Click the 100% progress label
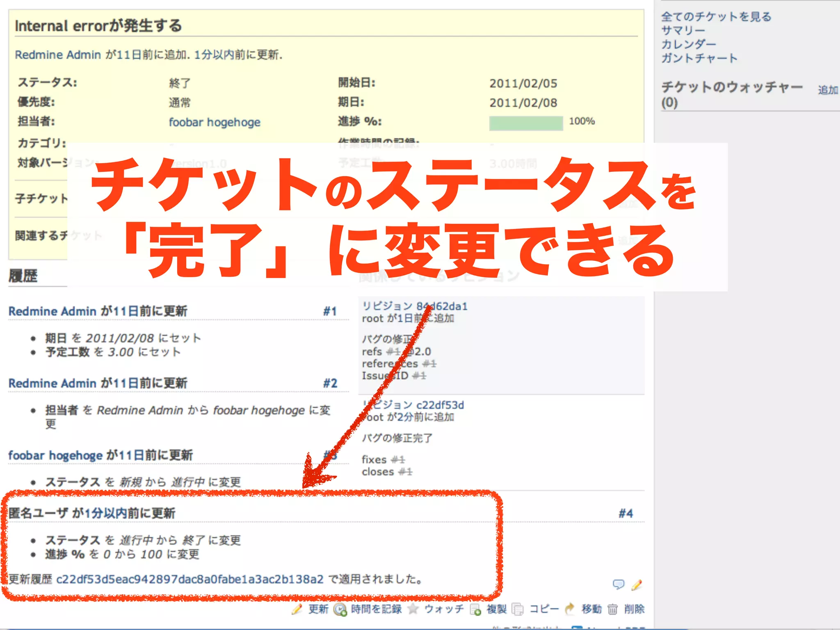 [582, 121]
